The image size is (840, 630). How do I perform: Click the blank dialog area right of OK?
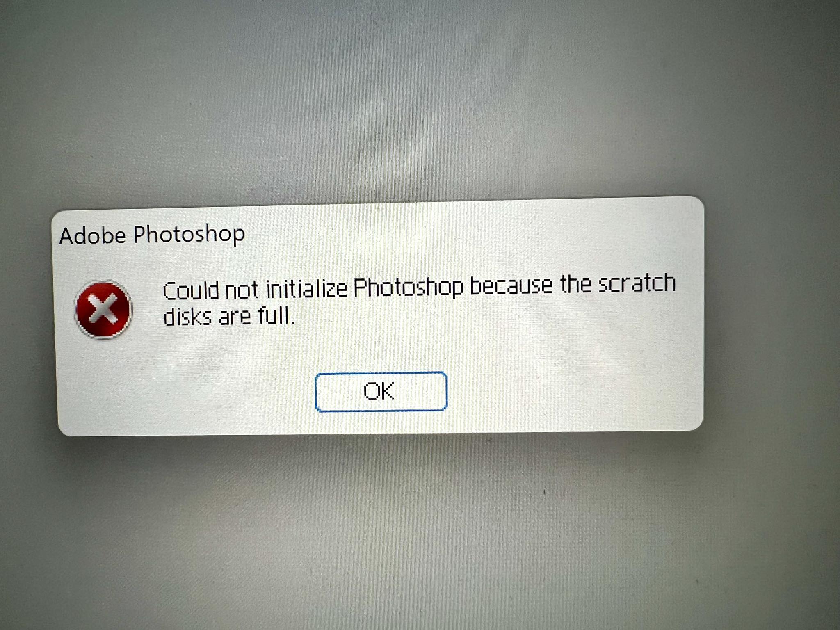[x=574, y=390]
